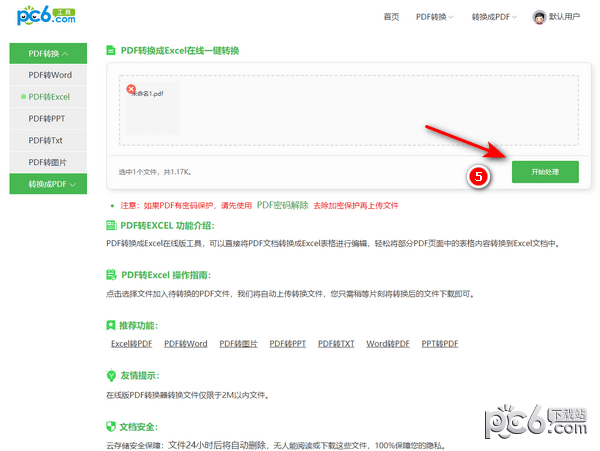The width and height of the screenshot is (600, 451).
Task: Click the 推荐功能 bookmark icon
Action: (111, 326)
